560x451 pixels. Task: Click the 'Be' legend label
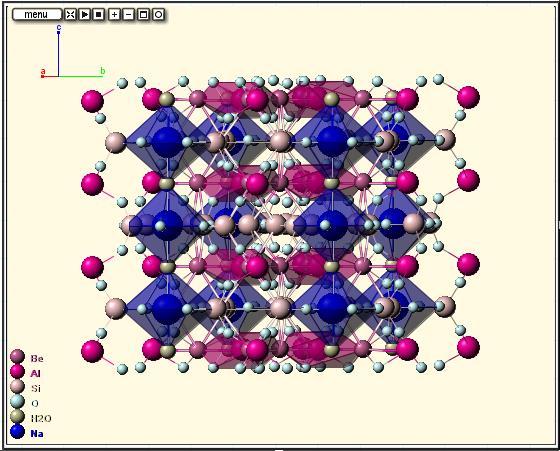coord(37,358)
